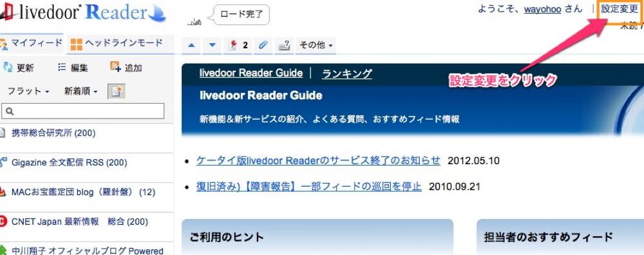Focus the feed search input field

coord(83,111)
